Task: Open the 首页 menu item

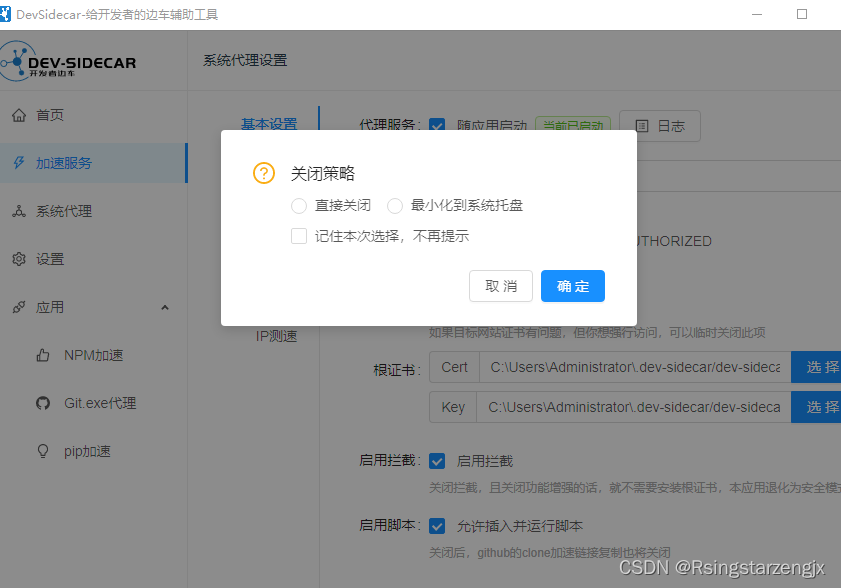Action: [93, 115]
